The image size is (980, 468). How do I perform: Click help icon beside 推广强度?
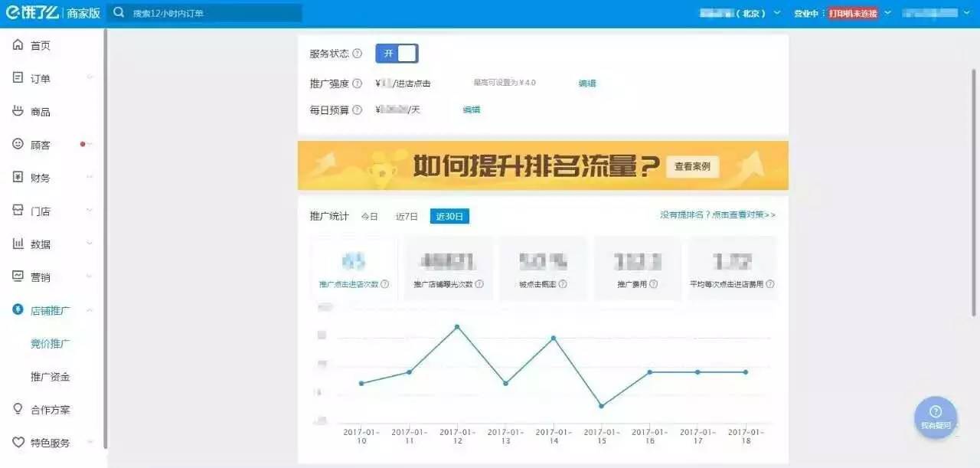[x=358, y=83]
